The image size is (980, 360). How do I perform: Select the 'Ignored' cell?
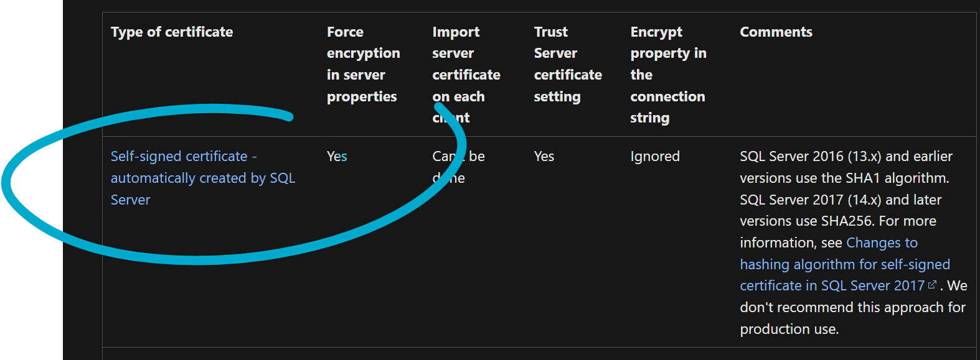pos(655,157)
